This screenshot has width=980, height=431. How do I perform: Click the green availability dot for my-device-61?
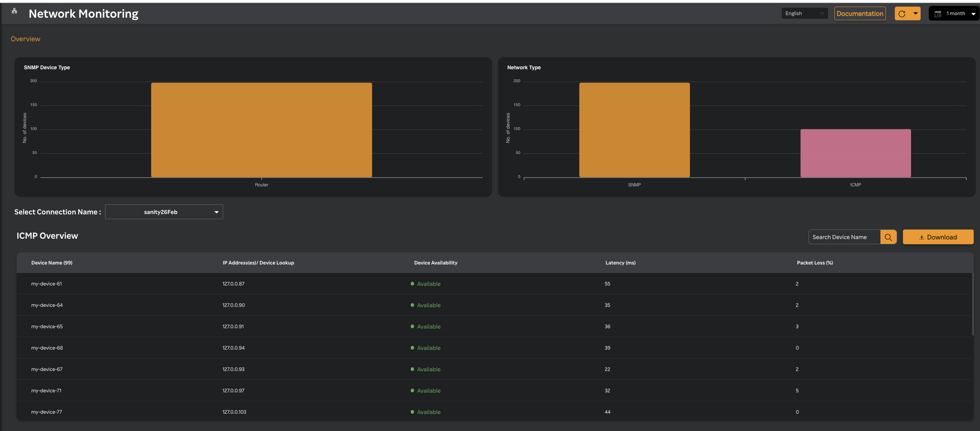coord(412,284)
